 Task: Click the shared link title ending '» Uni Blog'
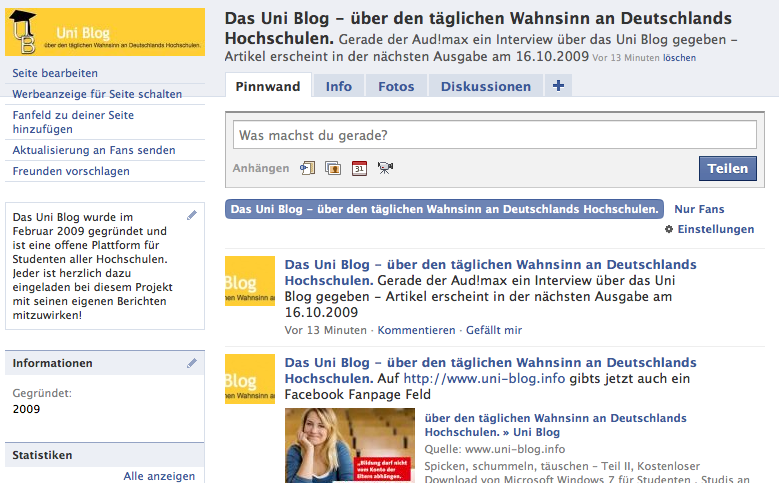point(555,425)
